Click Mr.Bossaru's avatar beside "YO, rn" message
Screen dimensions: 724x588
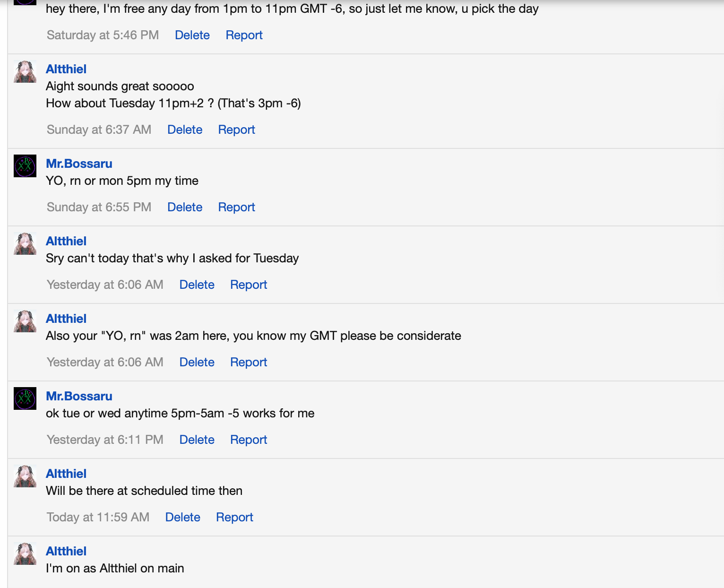pos(25,166)
